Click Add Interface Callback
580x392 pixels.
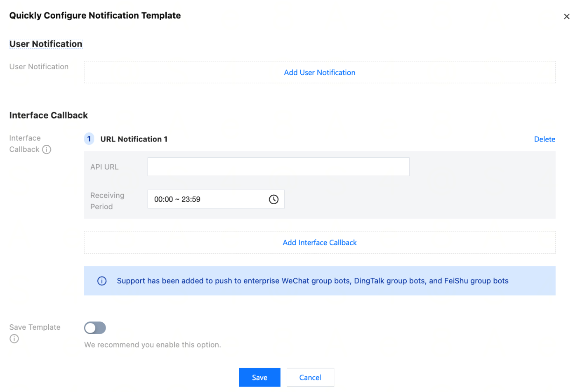coord(319,243)
